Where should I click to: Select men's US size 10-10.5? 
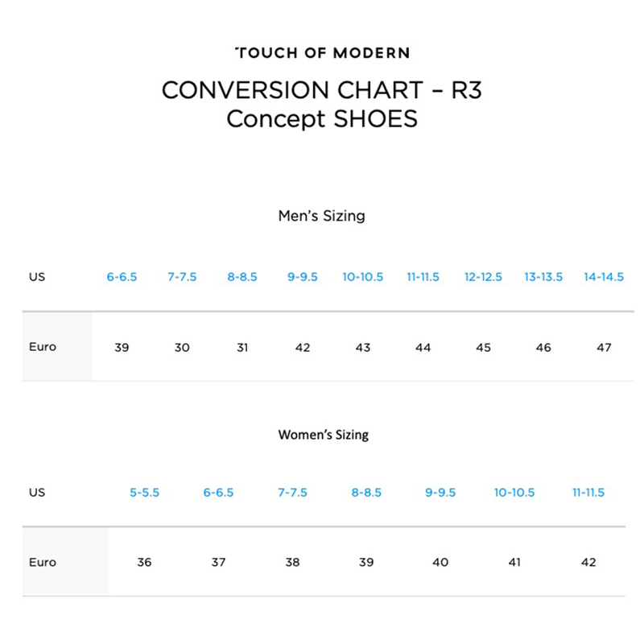click(x=363, y=277)
